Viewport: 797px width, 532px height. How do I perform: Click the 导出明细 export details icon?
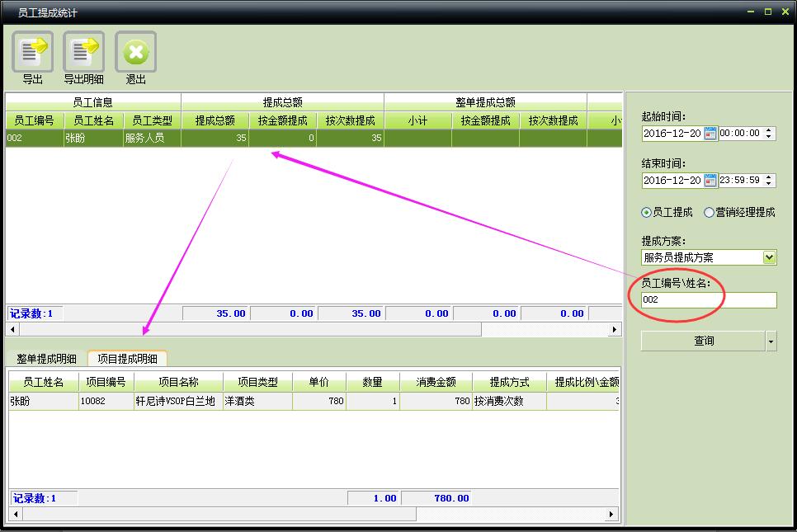coord(84,52)
